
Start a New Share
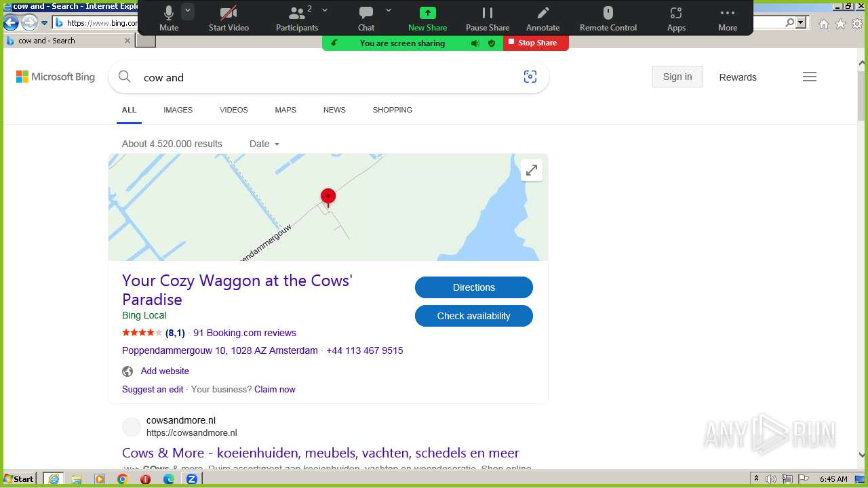point(427,18)
